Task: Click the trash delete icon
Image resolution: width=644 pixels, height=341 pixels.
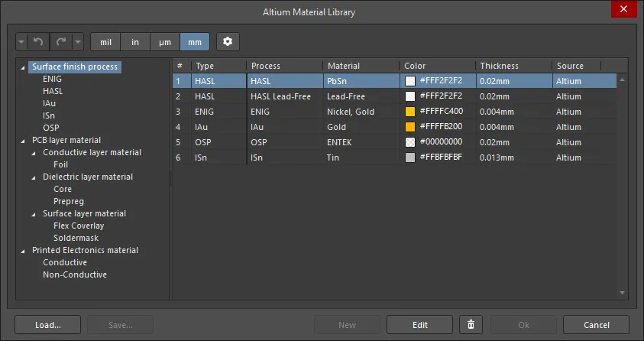Action: (x=471, y=325)
